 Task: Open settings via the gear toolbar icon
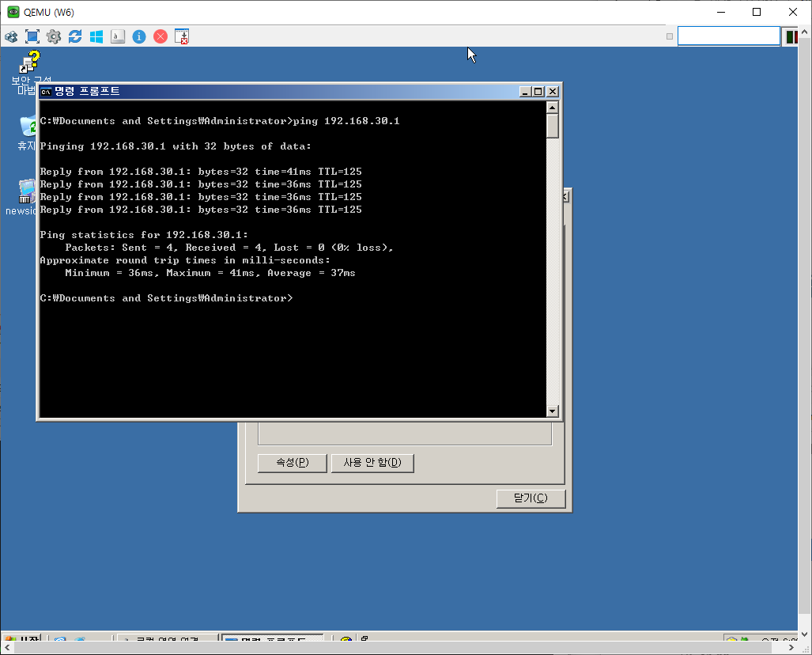click(x=54, y=37)
